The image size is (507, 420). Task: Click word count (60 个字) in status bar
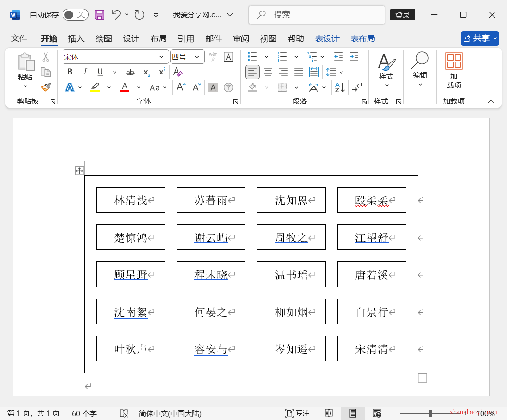[84, 413]
